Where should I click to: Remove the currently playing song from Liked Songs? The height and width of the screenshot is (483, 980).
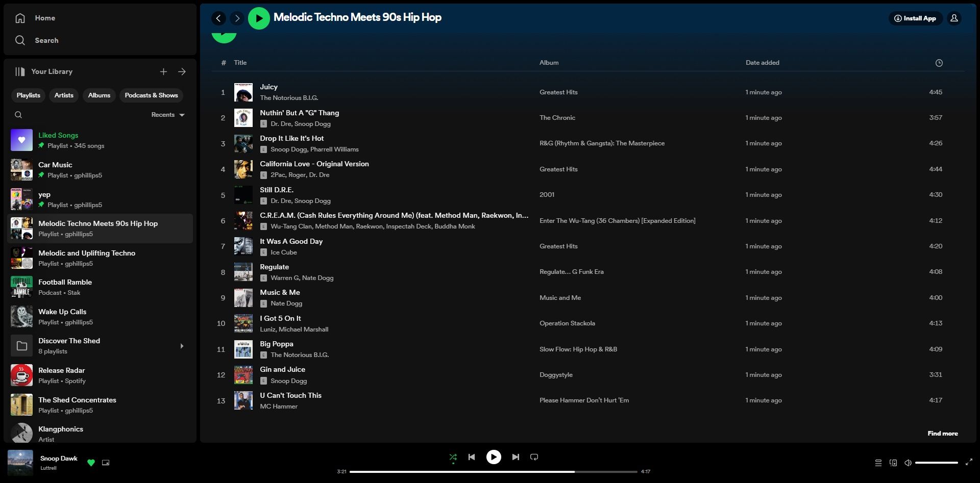pyautogui.click(x=91, y=463)
